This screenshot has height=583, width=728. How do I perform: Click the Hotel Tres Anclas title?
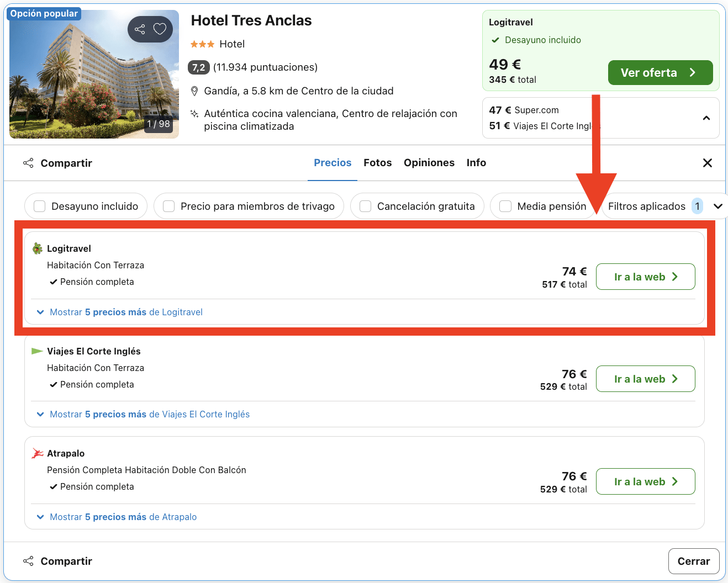(x=251, y=21)
